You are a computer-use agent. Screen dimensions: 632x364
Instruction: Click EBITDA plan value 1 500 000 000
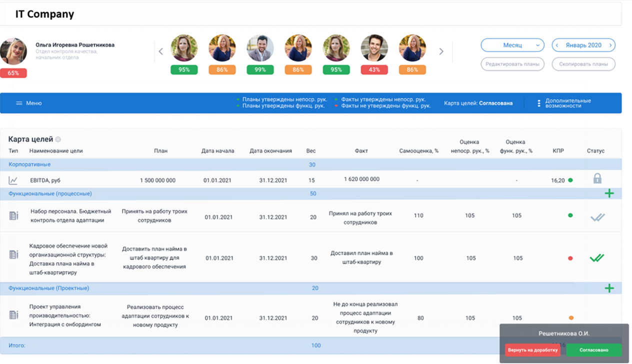157,180
